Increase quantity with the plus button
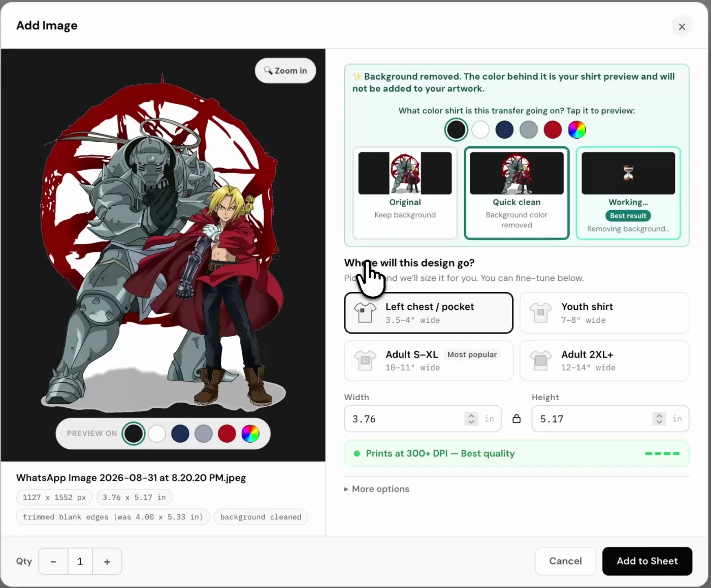 [107, 562]
